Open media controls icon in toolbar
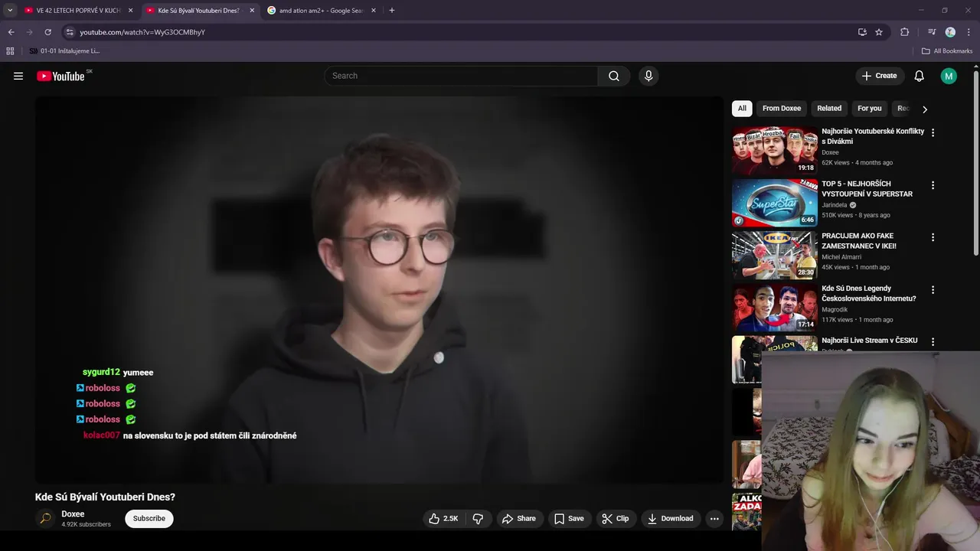Viewport: 980px width, 551px height. click(932, 32)
